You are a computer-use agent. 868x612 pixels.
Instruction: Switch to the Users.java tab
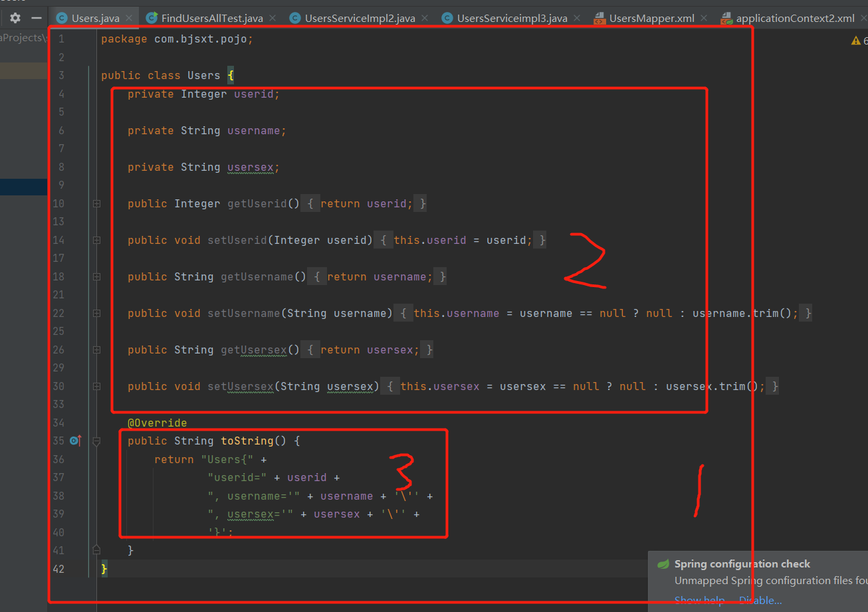coord(96,18)
